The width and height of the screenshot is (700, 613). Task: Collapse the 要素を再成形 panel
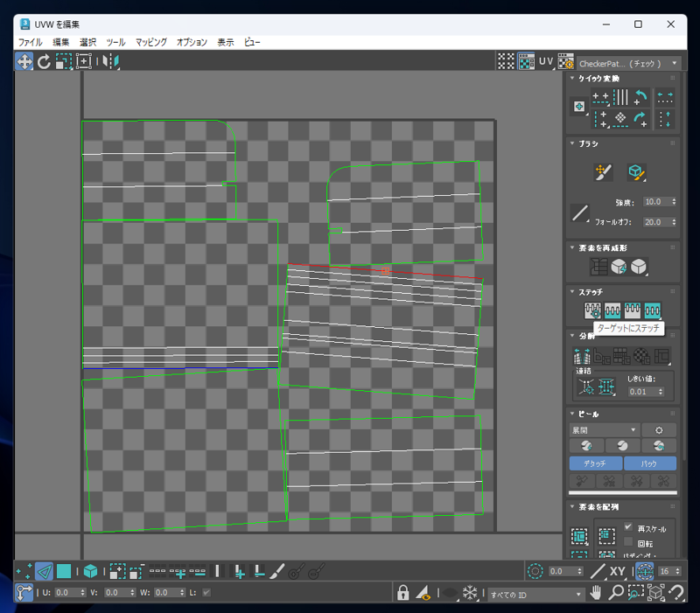[572, 247]
